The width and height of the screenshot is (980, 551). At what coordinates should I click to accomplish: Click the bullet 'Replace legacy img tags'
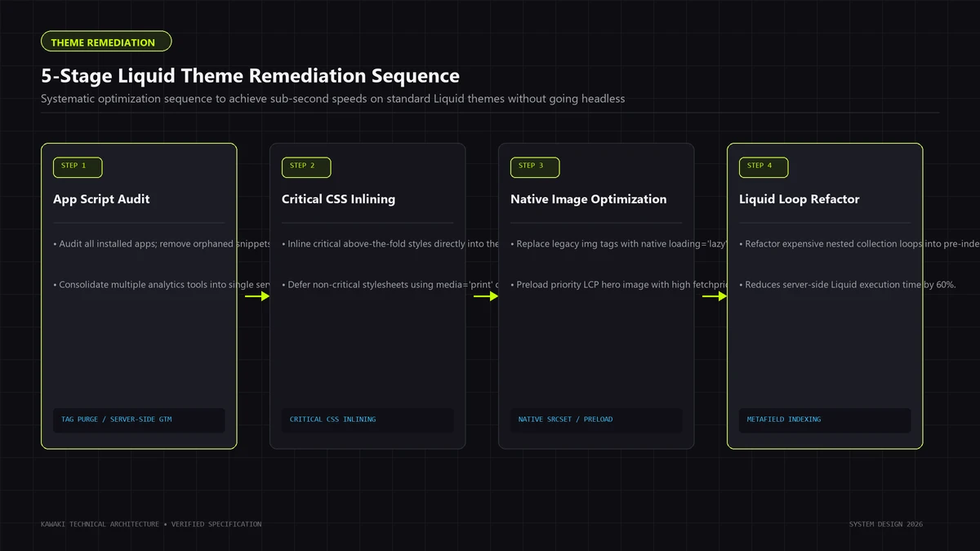point(619,244)
